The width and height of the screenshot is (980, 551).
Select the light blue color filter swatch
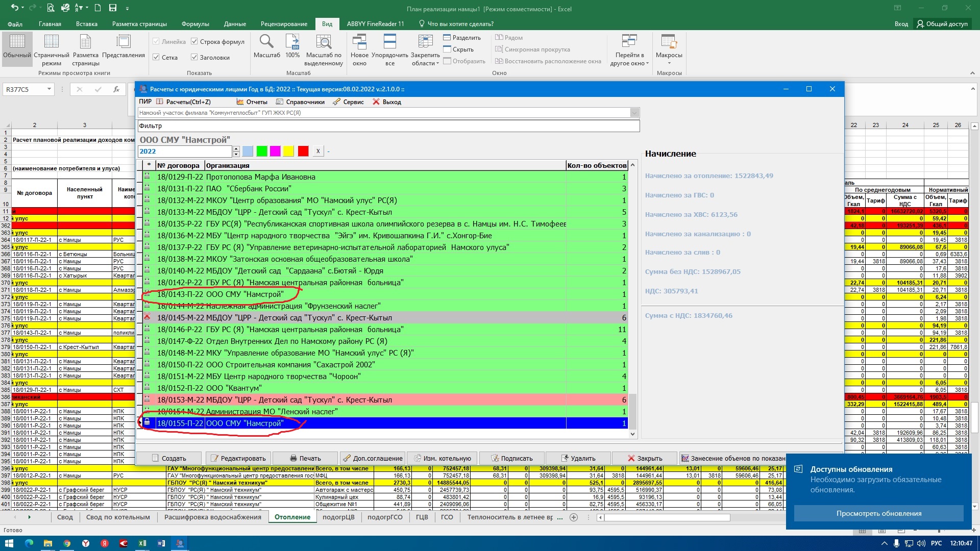(x=248, y=151)
